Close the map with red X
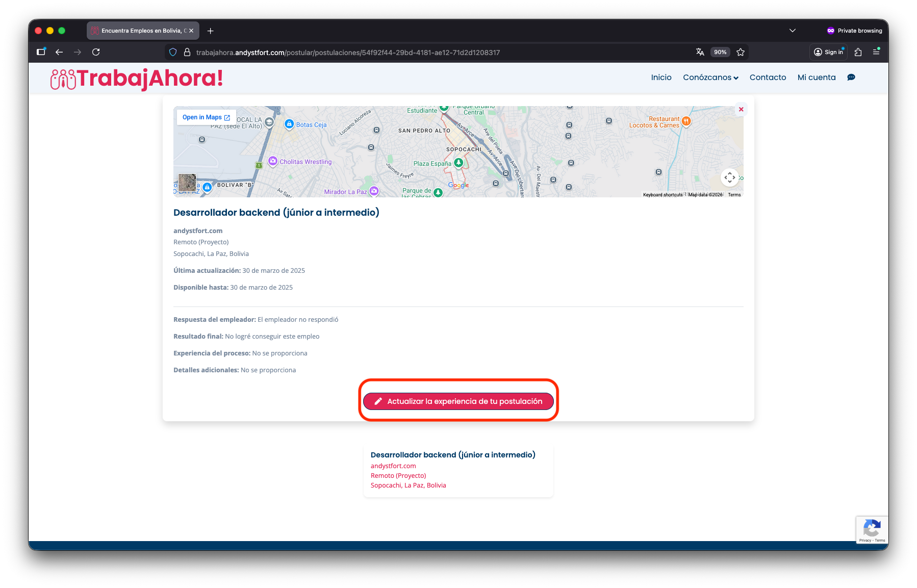Viewport: 917px width, 588px height. point(741,109)
